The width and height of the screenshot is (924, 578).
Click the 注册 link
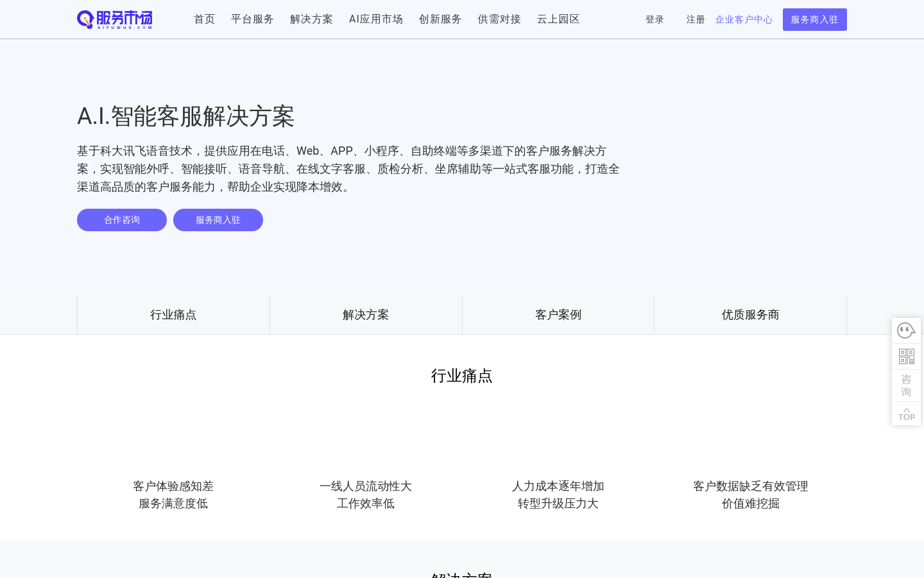point(696,20)
